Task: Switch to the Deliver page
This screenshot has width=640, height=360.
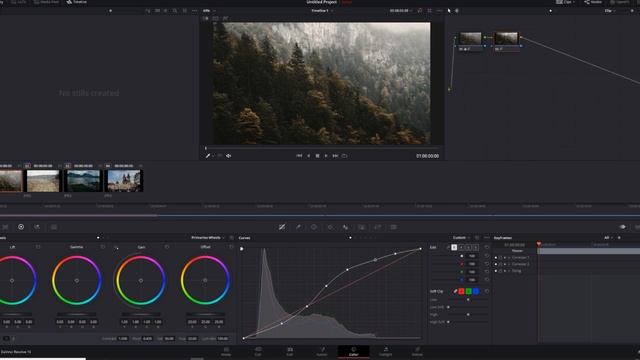Action: click(x=417, y=351)
